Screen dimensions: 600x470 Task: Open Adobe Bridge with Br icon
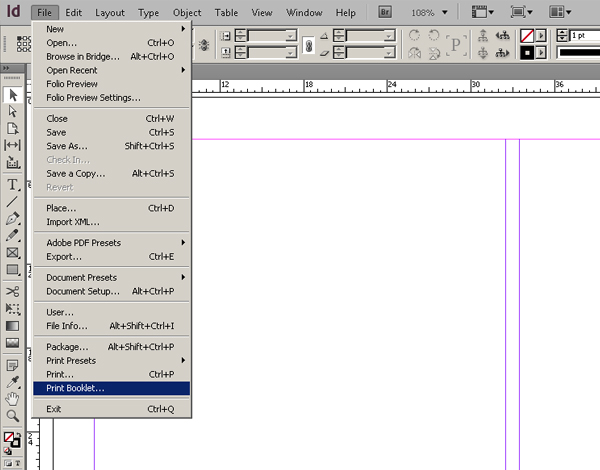click(x=385, y=12)
